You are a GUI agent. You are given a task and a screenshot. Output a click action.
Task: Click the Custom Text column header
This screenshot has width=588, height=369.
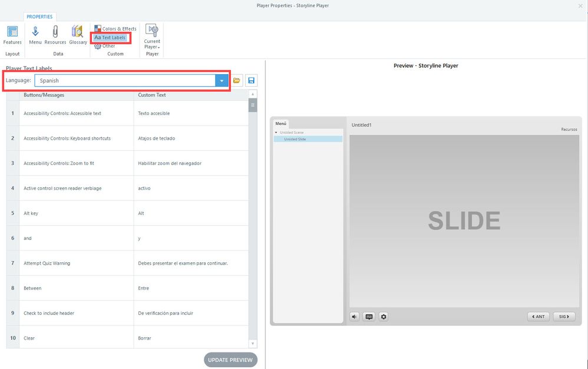tap(191, 95)
